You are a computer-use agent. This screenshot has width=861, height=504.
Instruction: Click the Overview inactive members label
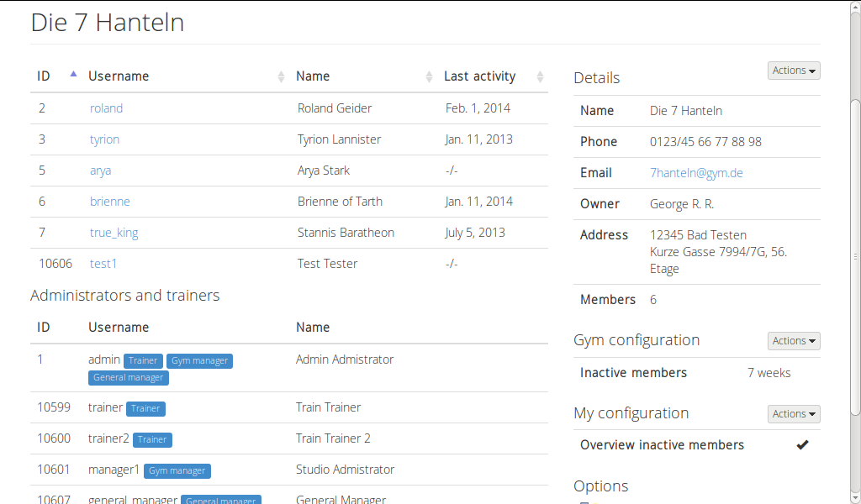tap(662, 444)
